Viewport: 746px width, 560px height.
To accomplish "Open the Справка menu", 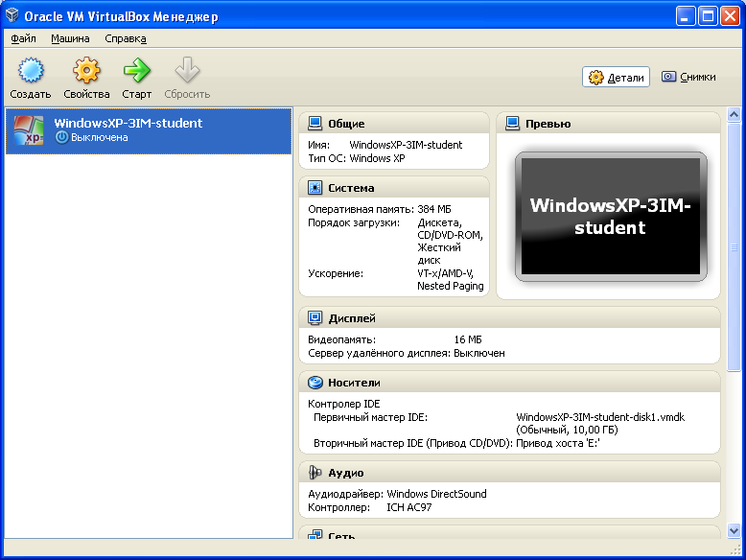I will (x=126, y=38).
